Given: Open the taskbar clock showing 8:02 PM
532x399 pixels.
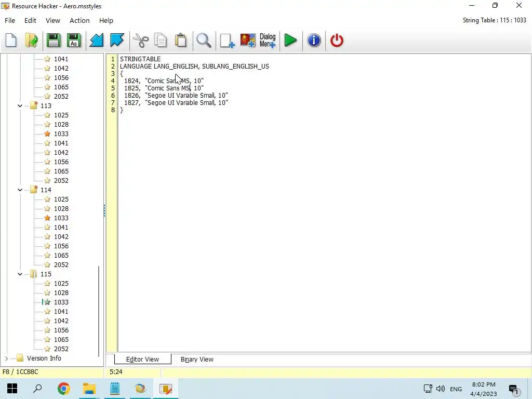Looking at the screenshot, I should (x=484, y=389).
